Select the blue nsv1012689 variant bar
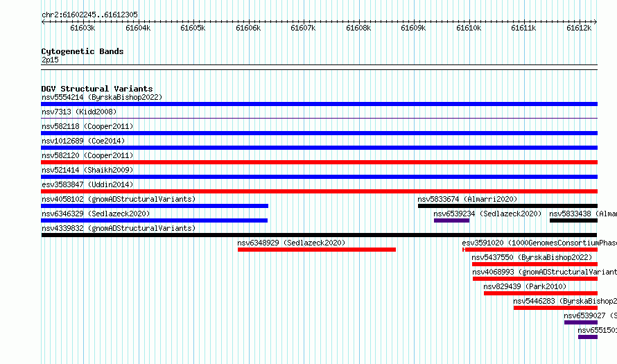 click(x=319, y=148)
